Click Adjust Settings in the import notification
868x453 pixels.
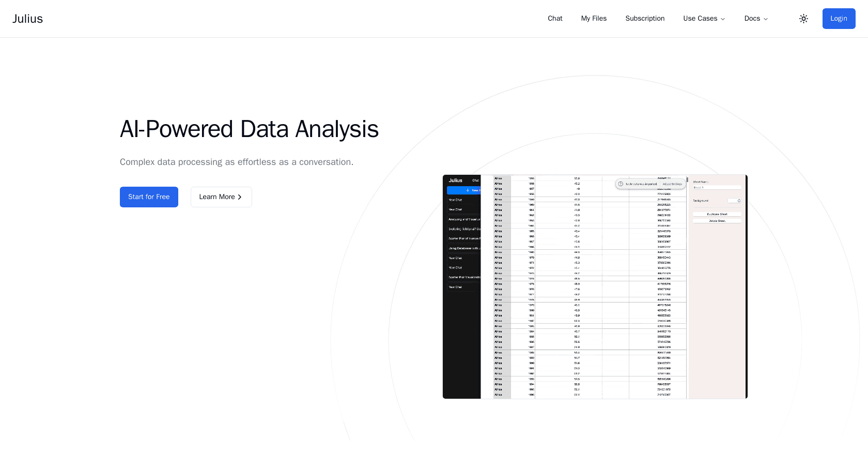tap(672, 184)
